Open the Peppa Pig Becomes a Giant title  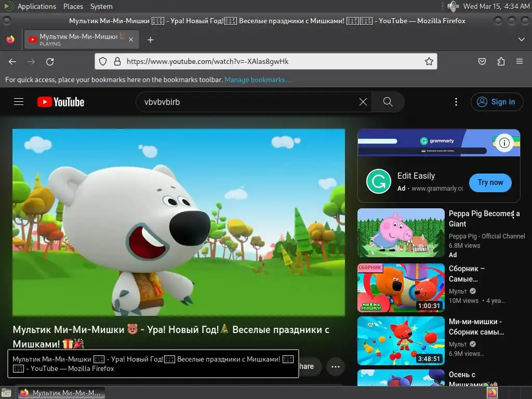point(484,219)
